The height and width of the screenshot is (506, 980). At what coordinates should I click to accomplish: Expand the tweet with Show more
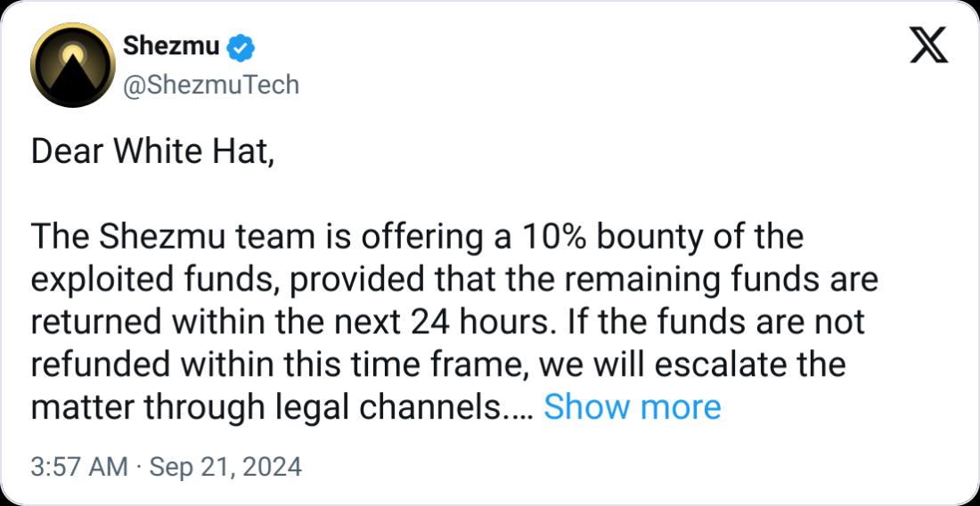coord(633,407)
